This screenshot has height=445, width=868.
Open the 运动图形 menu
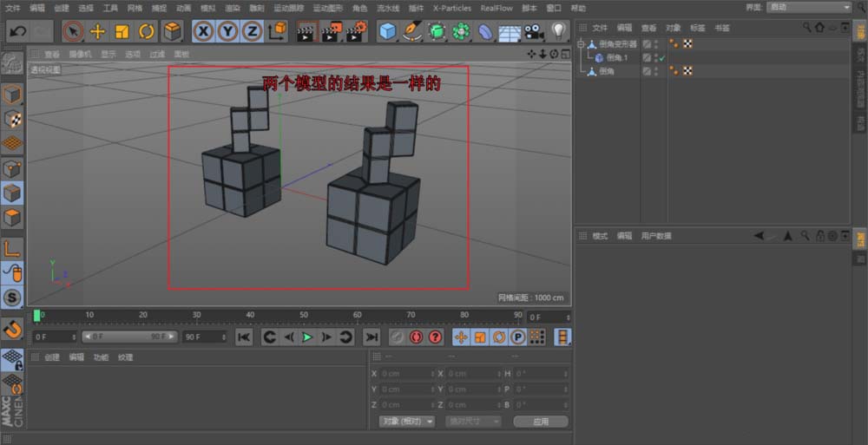tap(327, 8)
